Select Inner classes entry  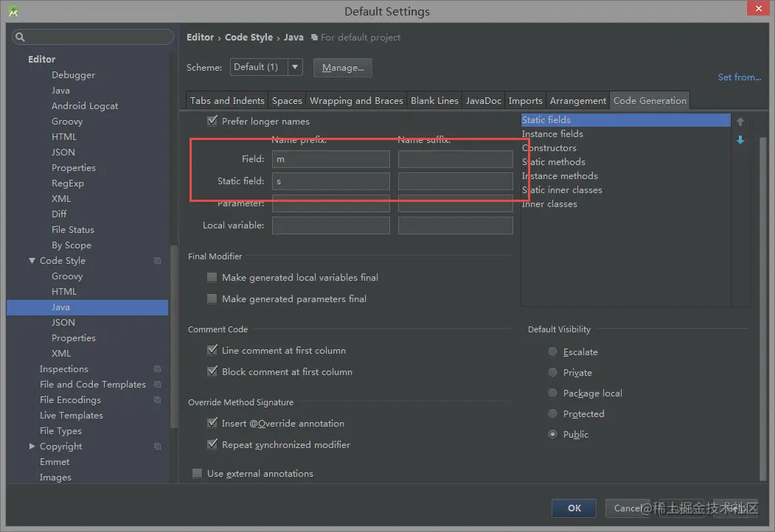[x=626, y=204]
